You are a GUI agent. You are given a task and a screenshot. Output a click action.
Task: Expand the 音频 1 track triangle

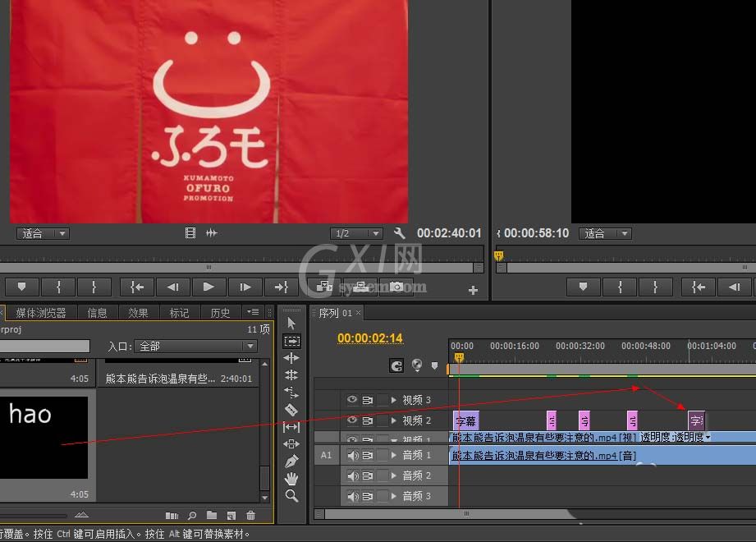point(394,455)
